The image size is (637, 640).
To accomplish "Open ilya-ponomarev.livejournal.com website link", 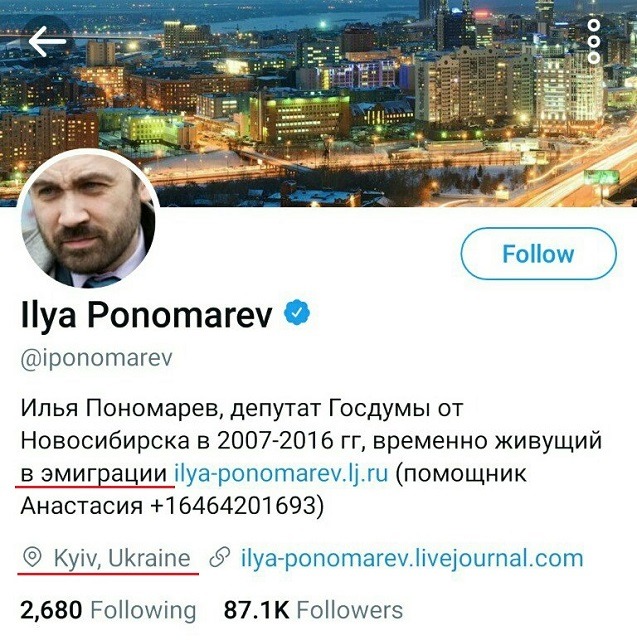I will 412,558.
